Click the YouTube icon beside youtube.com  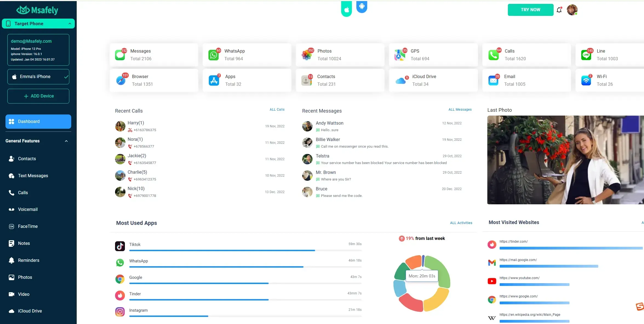point(492,281)
